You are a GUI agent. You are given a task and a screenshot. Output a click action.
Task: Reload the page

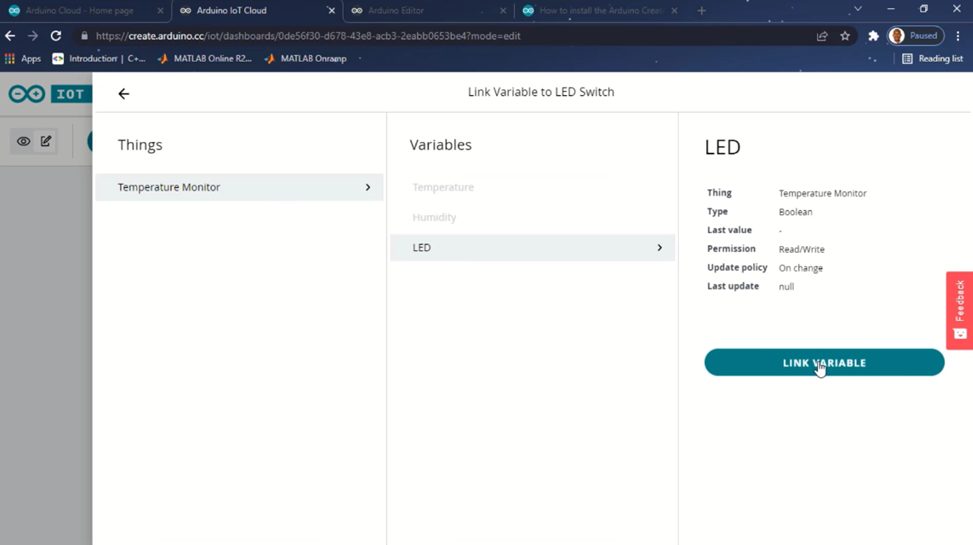coord(56,36)
